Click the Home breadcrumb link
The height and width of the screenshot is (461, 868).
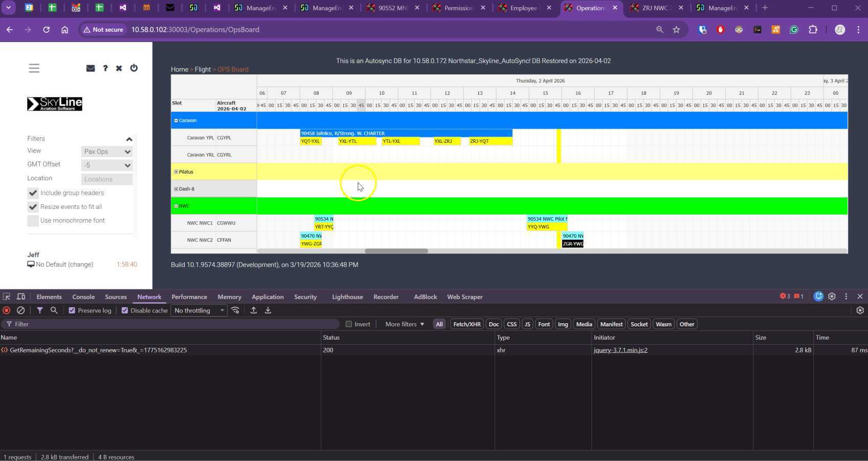(x=179, y=69)
